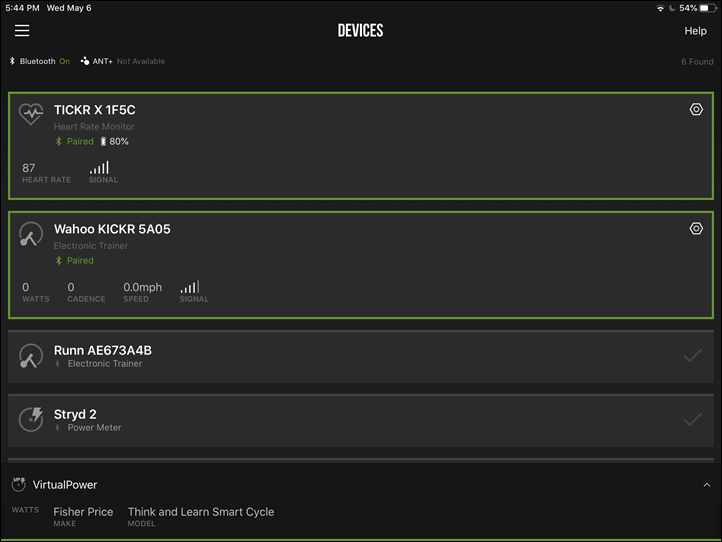722x542 pixels.
Task: Tap the TICKR X signal strength bars
Action: 99,167
